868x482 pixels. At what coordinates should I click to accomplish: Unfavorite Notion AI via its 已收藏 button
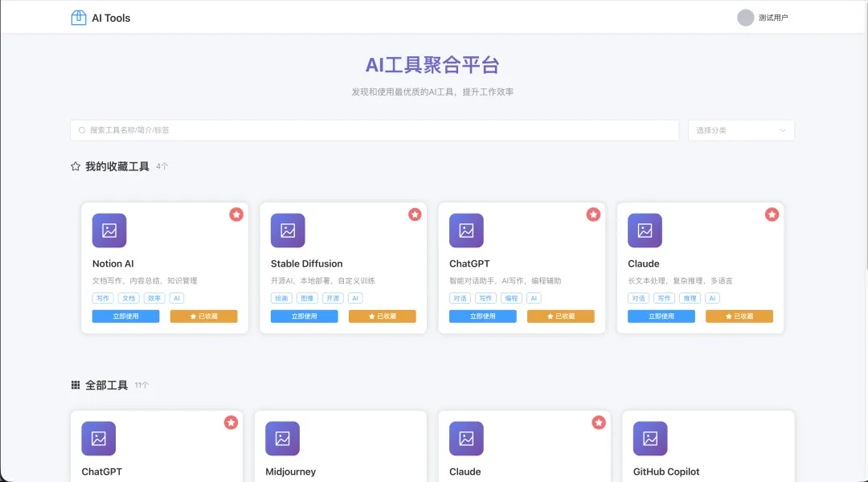(203, 316)
